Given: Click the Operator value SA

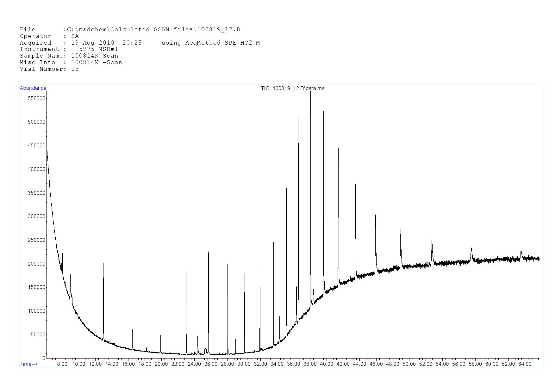Looking at the screenshot, I should tap(75, 36).
